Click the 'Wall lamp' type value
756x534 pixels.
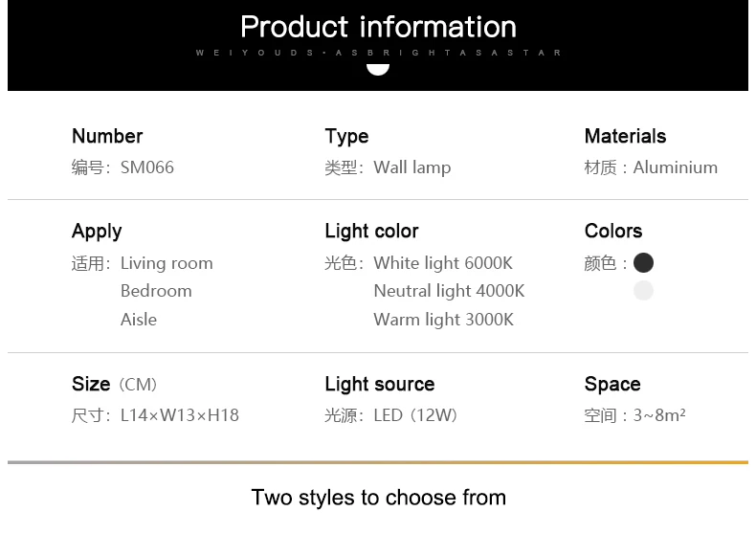(x=412, y=167)
